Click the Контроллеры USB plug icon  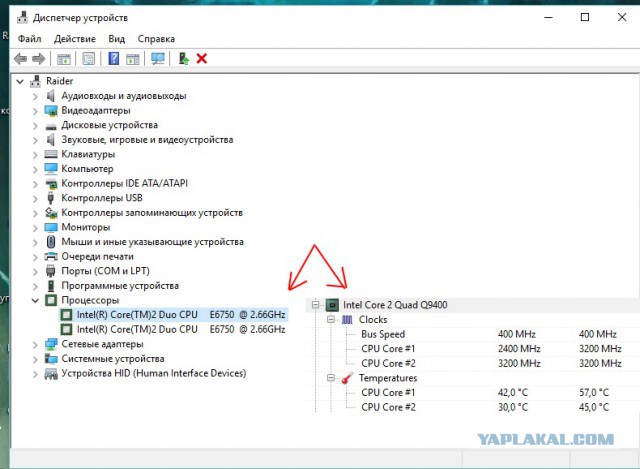click(51, 198)
